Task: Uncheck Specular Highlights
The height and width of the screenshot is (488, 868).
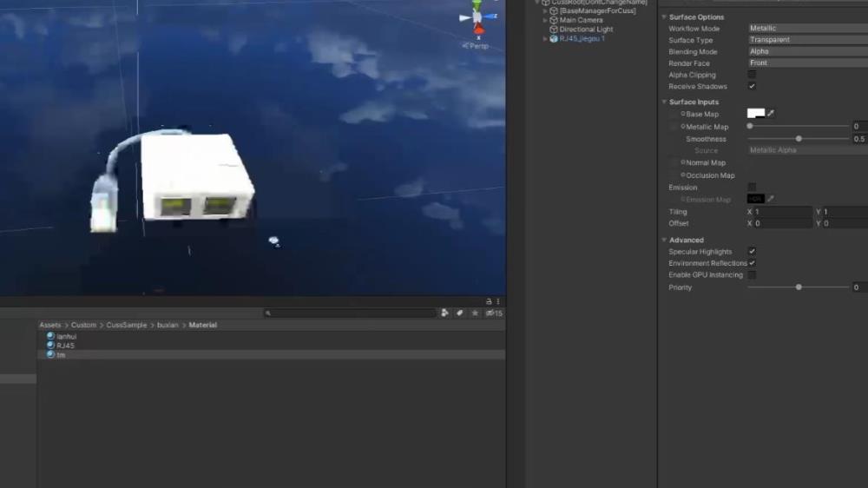Action: [x=752, y=252]
